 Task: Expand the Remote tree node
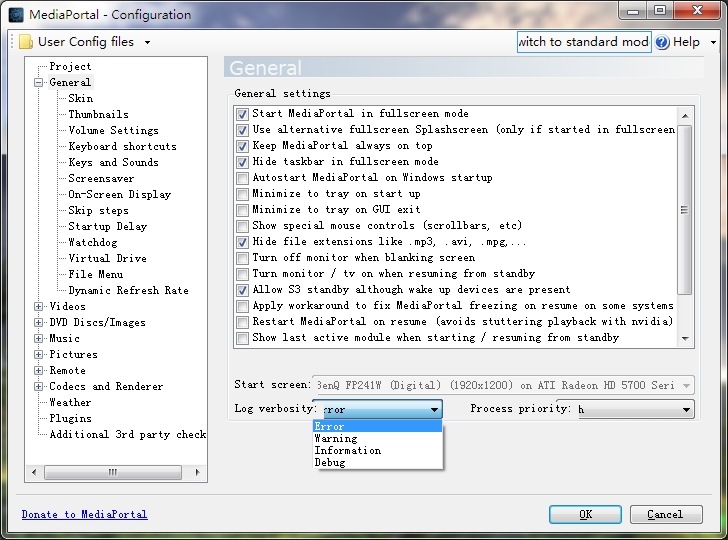(39, 371)
